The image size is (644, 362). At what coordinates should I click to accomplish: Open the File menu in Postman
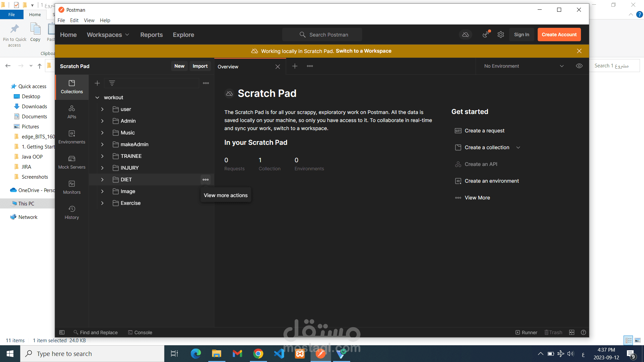(x=61, y=20)
